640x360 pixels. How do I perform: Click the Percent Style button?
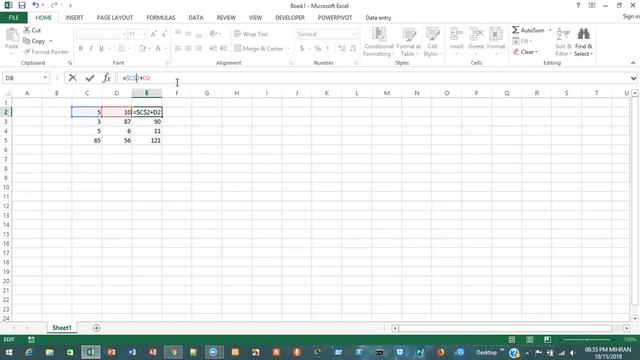click(x=318, y=48)
